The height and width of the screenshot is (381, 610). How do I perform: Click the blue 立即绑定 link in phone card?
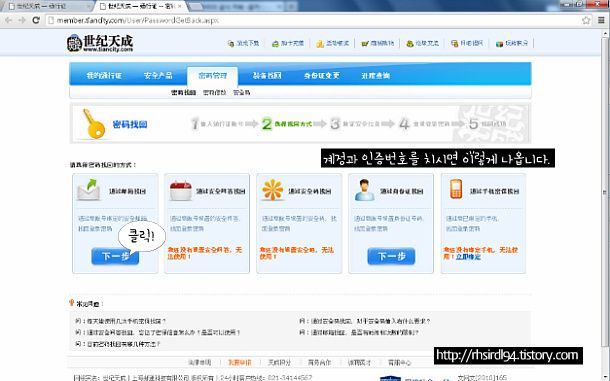[x=468, y=257]
